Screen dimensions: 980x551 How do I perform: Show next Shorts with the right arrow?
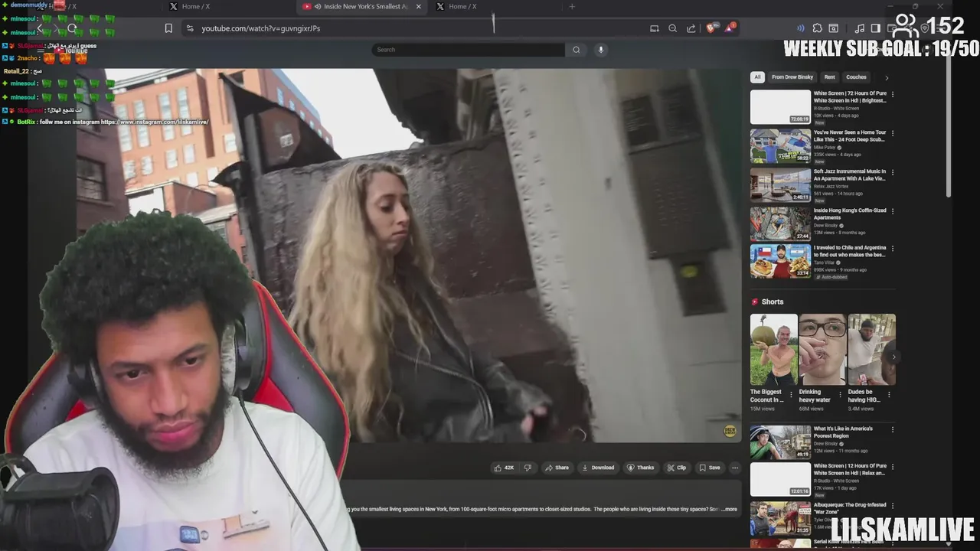click(x=893, y=357)
